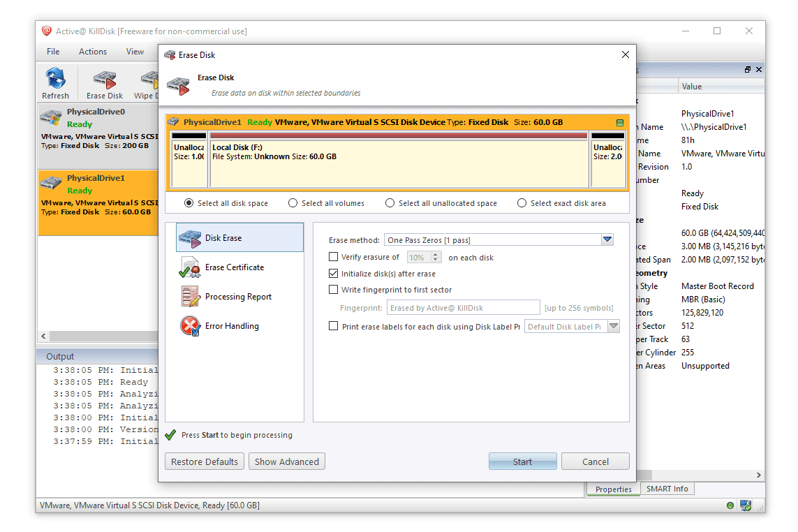Expand the Erase method dropdown
Screen dimensions: 798x532
tap(607, 240)
